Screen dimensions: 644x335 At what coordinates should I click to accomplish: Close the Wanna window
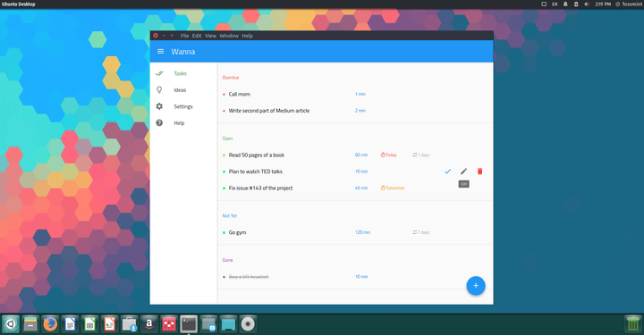pyautogui.click(x=156, y=36)
